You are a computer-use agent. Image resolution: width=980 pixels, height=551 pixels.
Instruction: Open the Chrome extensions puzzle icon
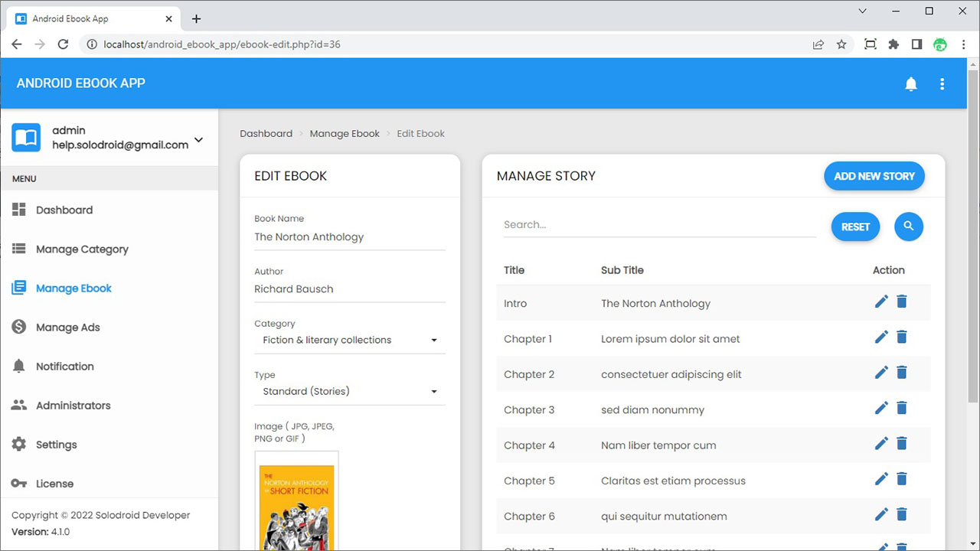click(x=893, y=44)
